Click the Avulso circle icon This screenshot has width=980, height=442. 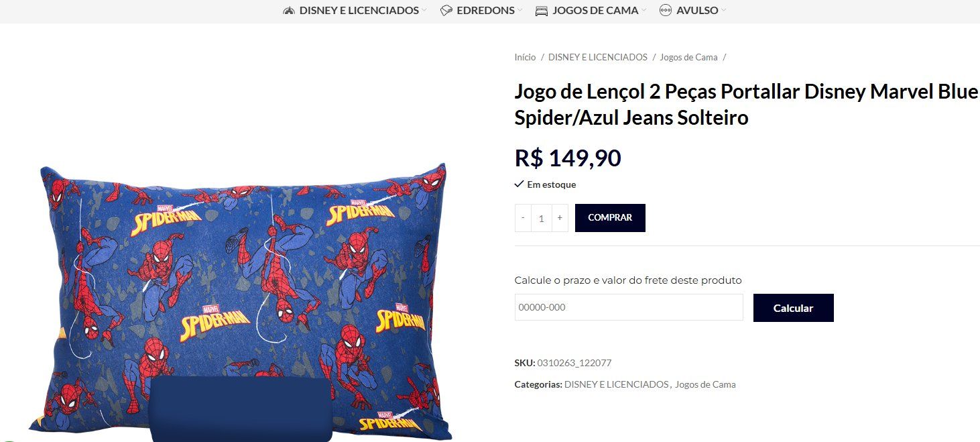point(666,10)
